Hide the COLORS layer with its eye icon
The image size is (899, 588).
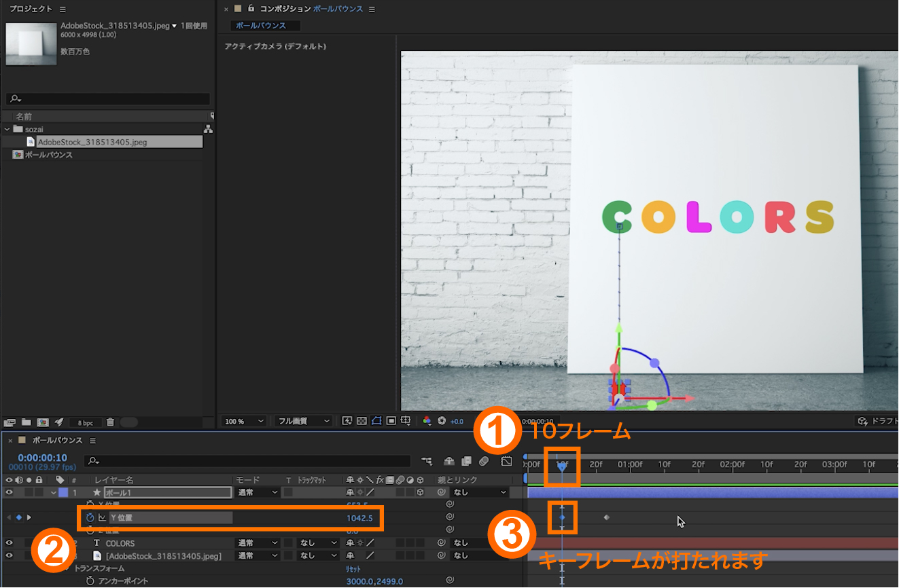click(x=10, y=543)
